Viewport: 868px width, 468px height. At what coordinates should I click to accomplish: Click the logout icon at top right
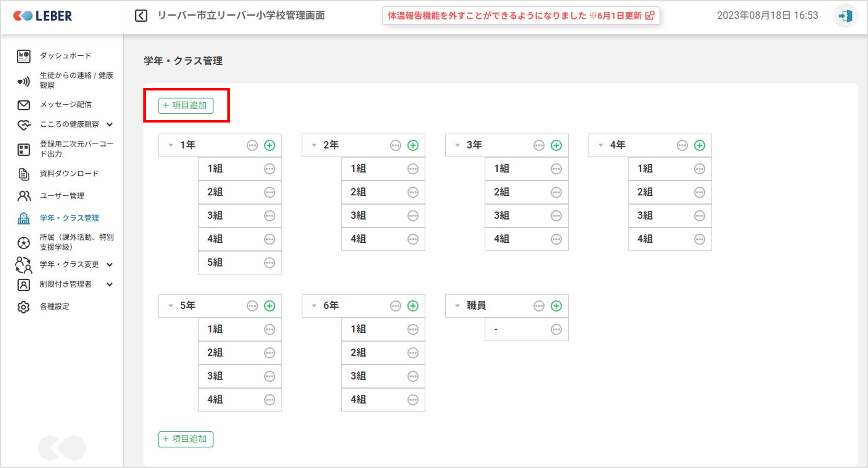845,16
